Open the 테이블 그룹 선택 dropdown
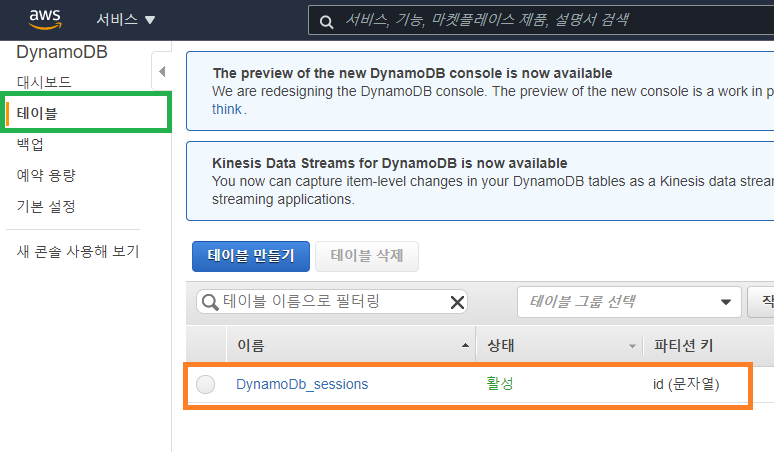The height and width of the screenshot is (452, 774). [629, 301]
